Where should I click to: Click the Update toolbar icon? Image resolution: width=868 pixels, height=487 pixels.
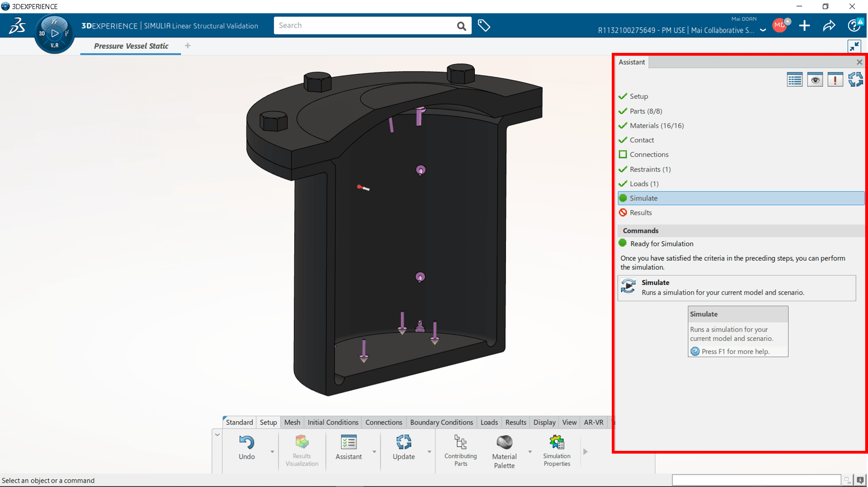[403, 443]
